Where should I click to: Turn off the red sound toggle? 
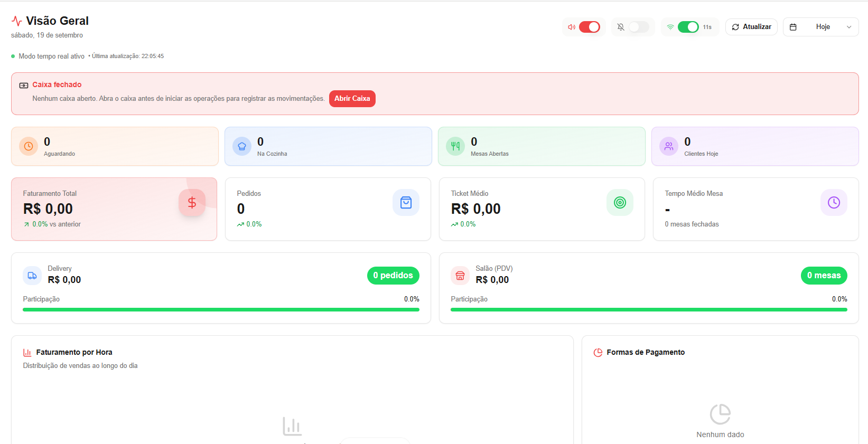pos(590,27)
